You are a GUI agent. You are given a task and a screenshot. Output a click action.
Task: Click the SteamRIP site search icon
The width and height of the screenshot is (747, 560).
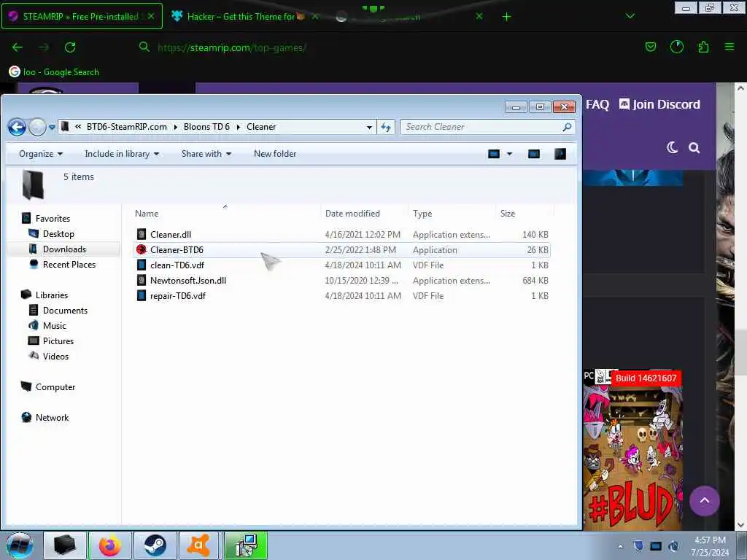[x=694, y=148]
